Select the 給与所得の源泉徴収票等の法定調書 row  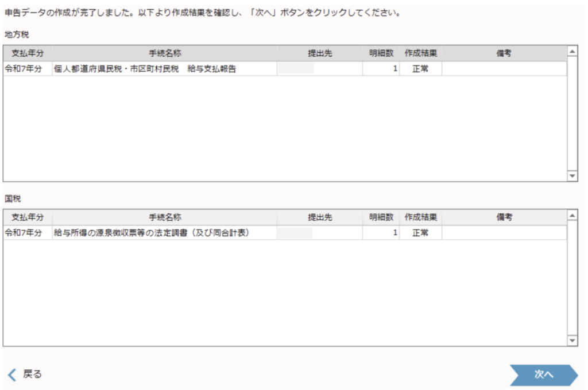(x=152, y=233)
